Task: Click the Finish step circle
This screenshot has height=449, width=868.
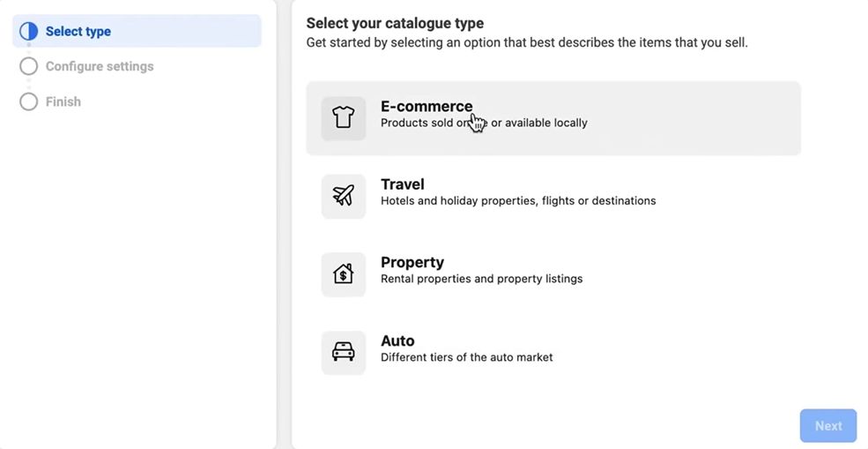Action: tap(29, 102)
